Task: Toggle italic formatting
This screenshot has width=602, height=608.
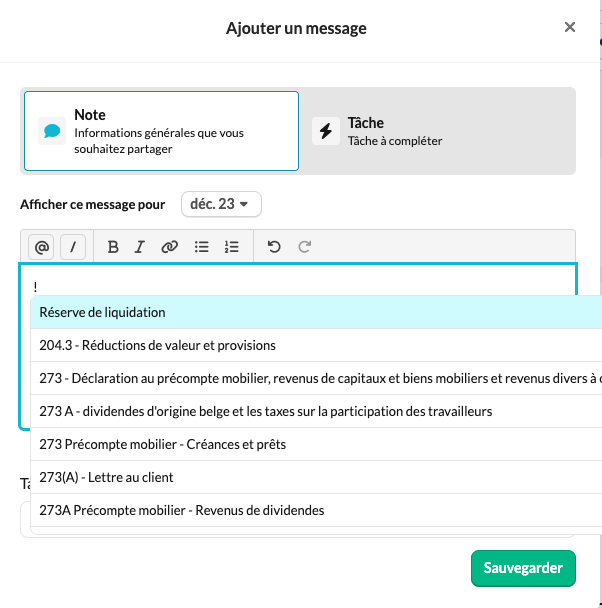Action: tap(140, 247)
